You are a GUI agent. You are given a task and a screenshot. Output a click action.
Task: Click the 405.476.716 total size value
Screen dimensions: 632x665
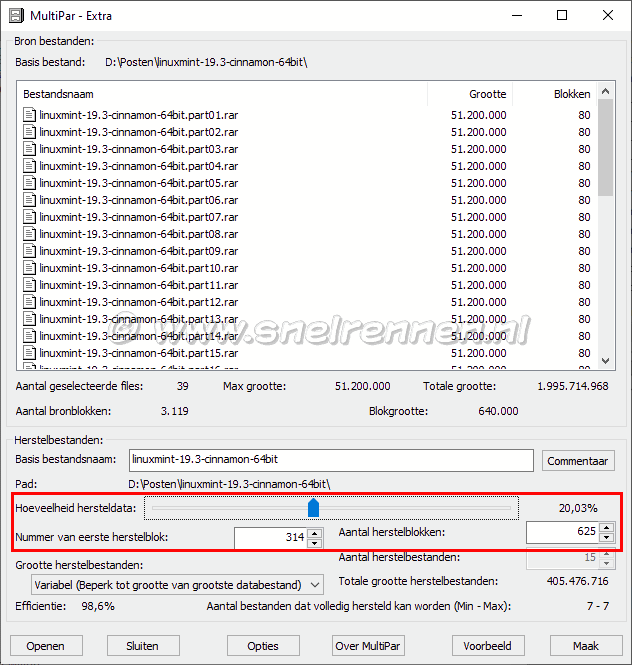578,581
